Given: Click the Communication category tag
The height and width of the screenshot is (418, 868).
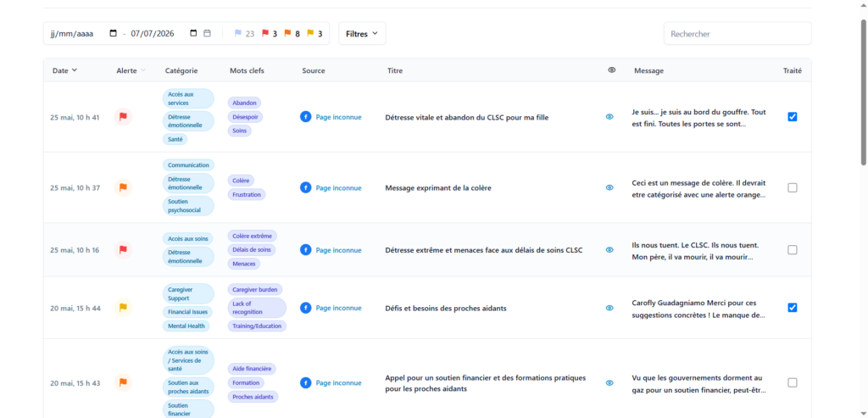Looking at the screenshot, I should (x=188, y=165).
